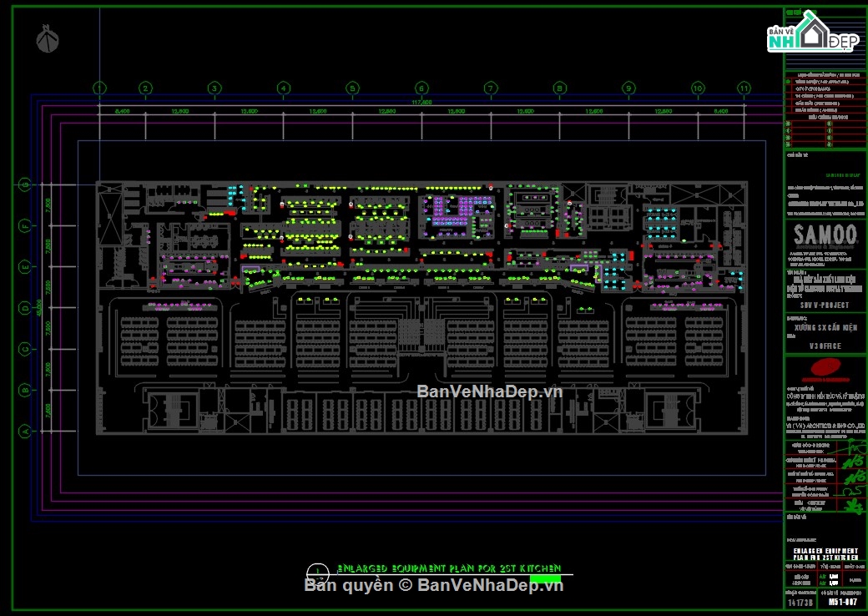Select grid bubble 1 on top axis
Image resolution: width=868 pixels, height=616 pixels.
pos(100,88)
